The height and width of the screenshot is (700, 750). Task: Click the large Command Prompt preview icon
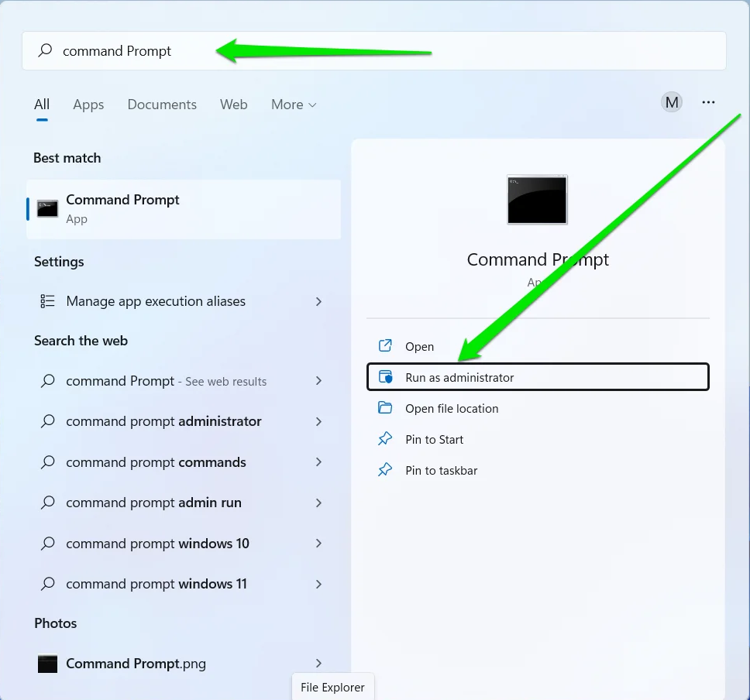tap(537, 199)
